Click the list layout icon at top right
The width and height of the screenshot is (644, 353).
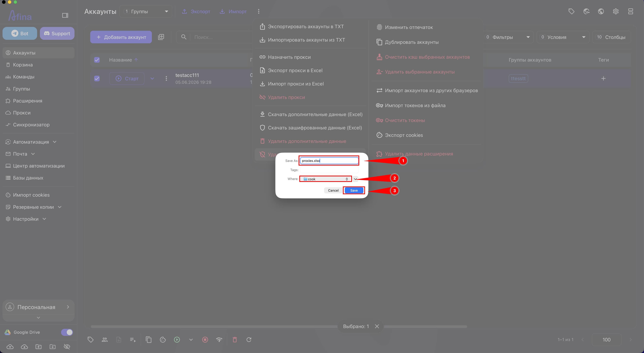(631, 12)
